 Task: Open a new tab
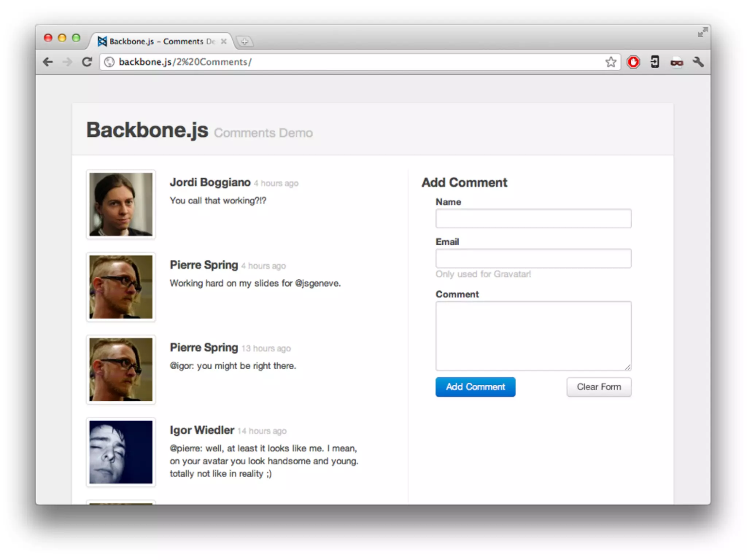tap(244, 42)
